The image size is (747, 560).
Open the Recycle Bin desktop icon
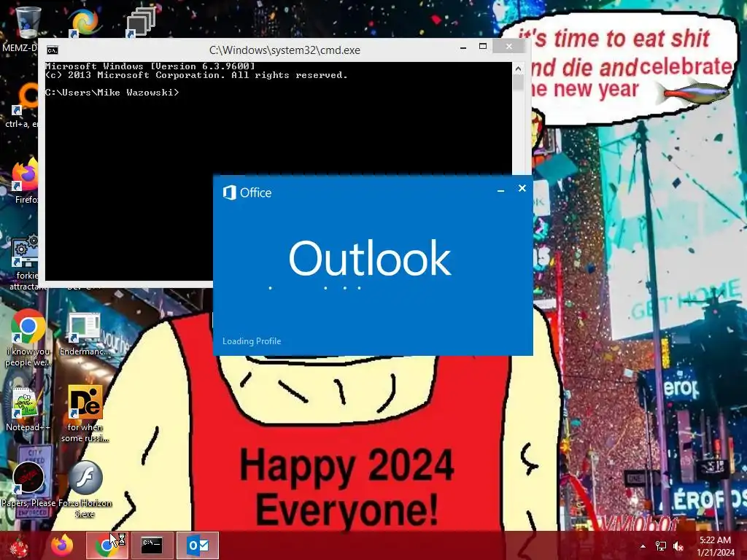(27, 24)
